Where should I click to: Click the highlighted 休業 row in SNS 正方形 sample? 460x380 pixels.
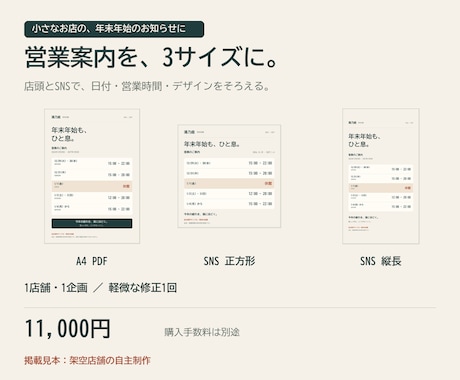click(x=229, y=184)
